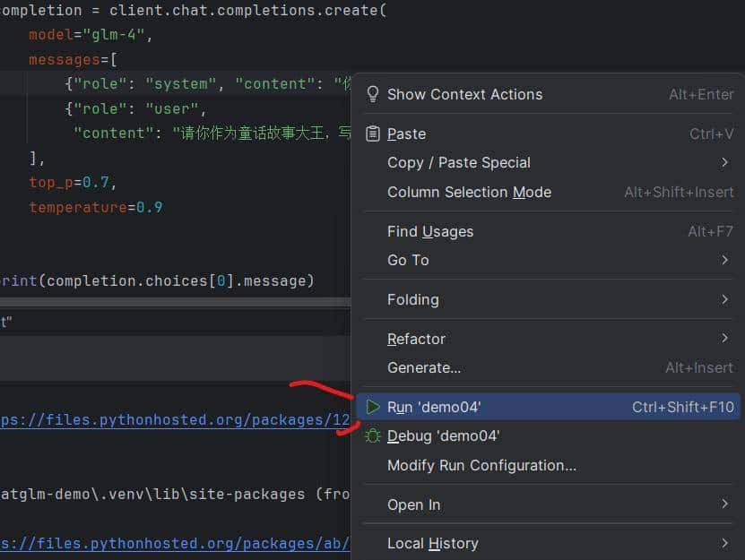Click the top_p=0.7 parameter in the editor

pos(72,183)
